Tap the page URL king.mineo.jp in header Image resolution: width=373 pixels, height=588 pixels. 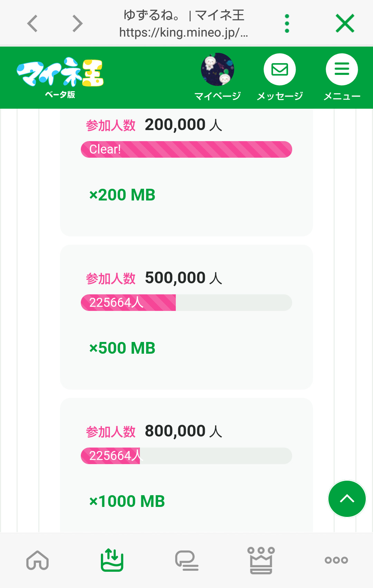183,32
